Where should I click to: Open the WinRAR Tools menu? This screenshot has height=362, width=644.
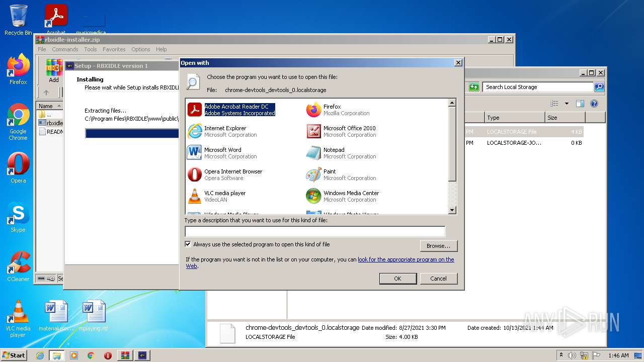[91, 49]
